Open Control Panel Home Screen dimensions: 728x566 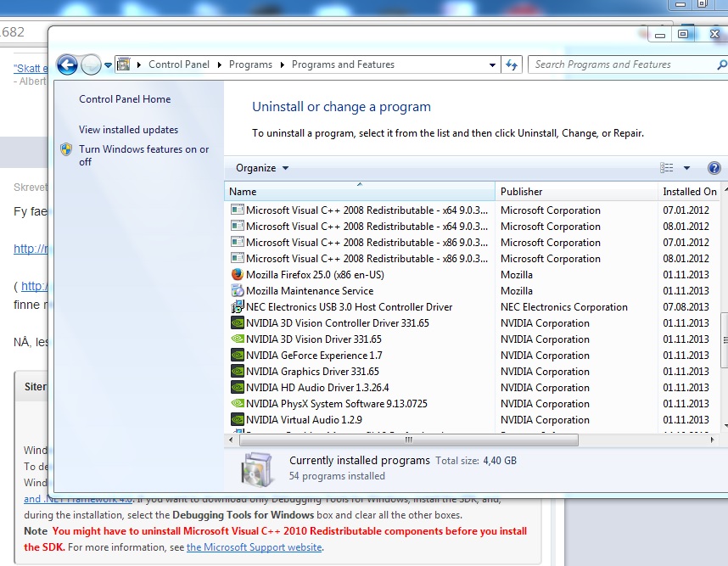pos(125,99)
